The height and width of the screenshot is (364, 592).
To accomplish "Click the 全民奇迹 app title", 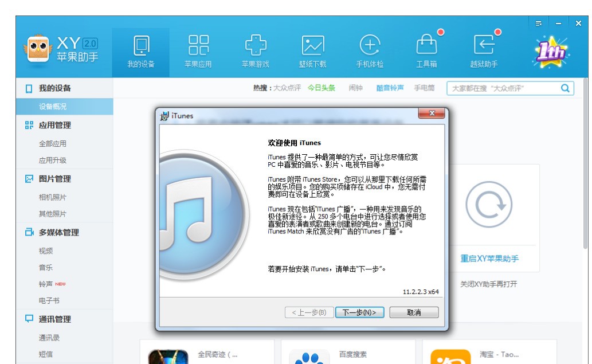I will click(218, 355).
